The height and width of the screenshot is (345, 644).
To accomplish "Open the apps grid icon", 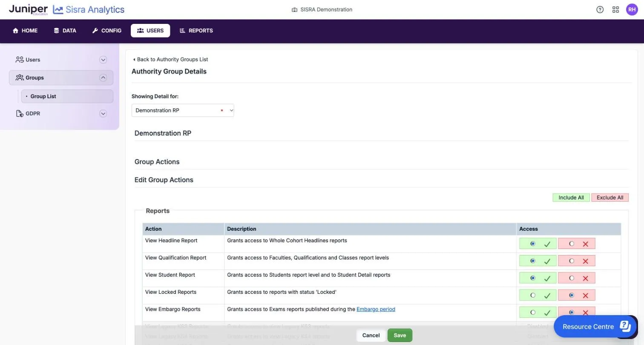I will 615,9.
